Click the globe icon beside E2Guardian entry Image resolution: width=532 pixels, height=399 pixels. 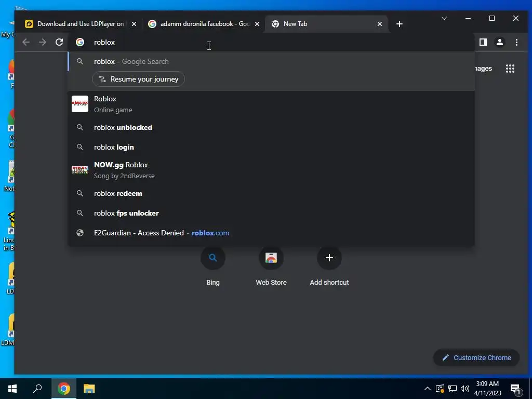click(80, 233)
